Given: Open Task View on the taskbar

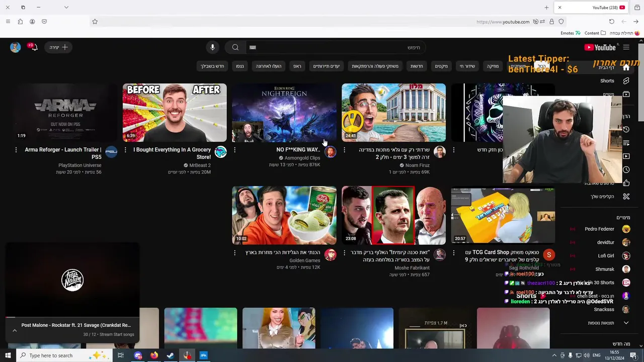Looking at the screenshot, I should tap(121, 355).
